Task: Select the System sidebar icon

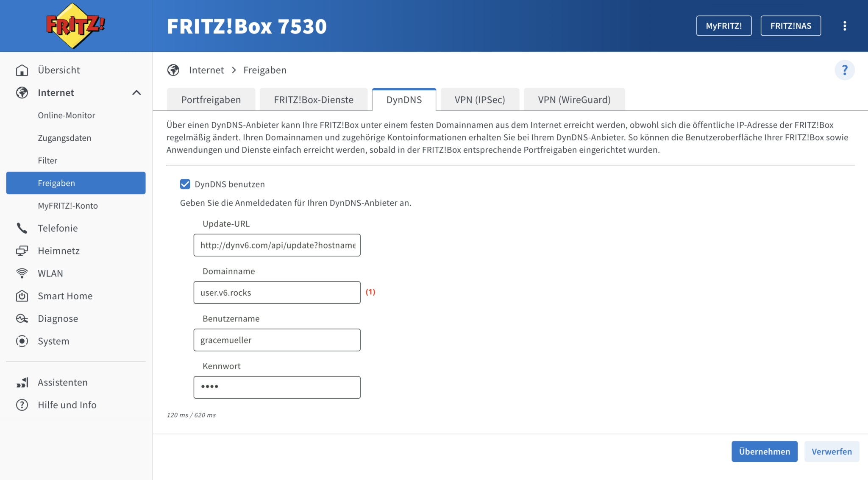Action: (x=22, y=341)
